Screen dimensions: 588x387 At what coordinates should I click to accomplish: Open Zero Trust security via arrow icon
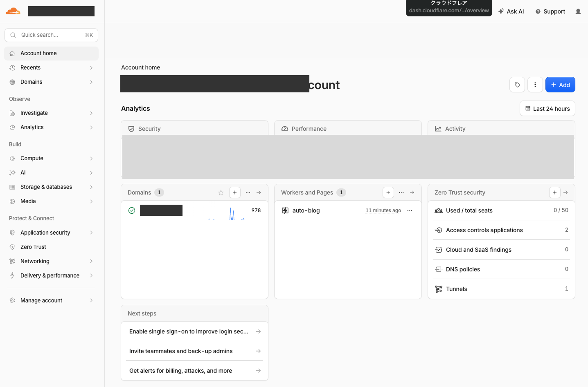click(565, 192)
